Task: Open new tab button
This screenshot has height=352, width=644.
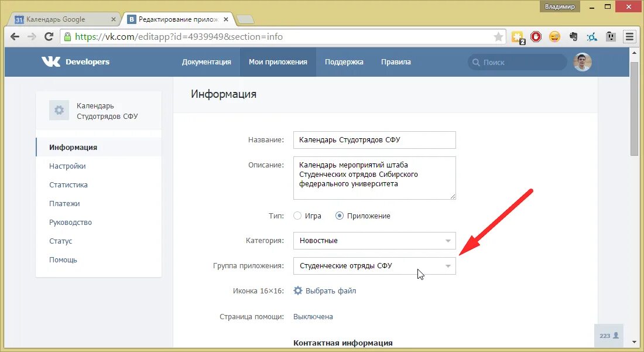Action: [246, 19]
